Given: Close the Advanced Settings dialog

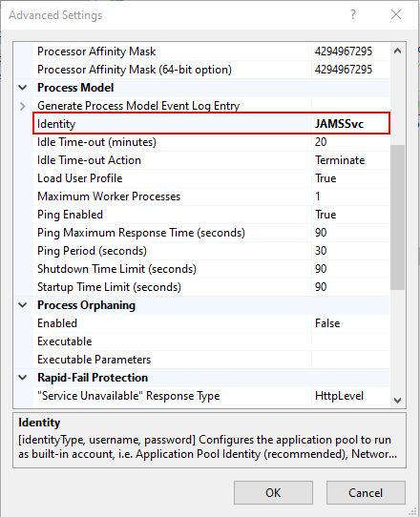Looking at the screenshot, I should [396, 14].
